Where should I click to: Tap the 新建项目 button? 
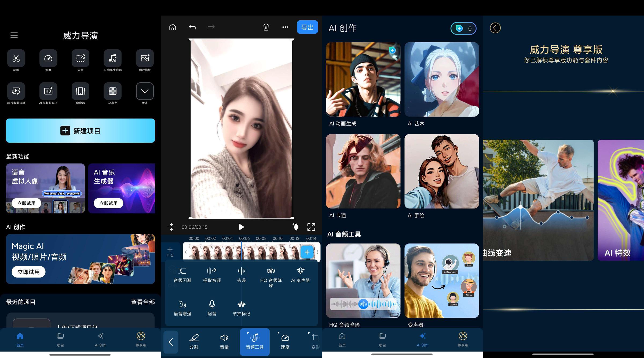pyautogui.click(x=80, y=131)
